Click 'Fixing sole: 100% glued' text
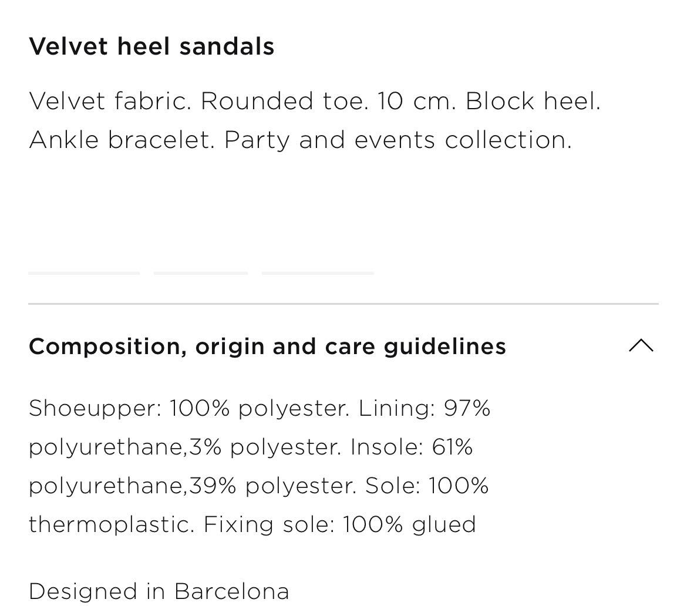 pos(339,524)
